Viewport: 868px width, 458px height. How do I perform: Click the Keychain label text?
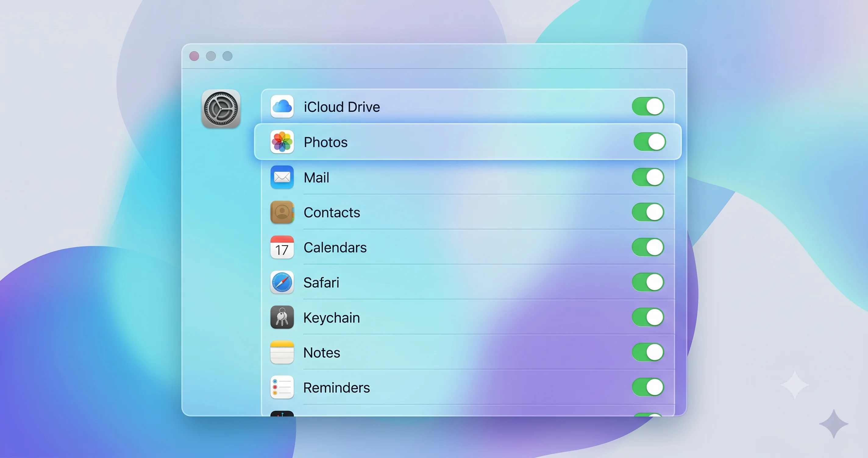click(332, 318)
